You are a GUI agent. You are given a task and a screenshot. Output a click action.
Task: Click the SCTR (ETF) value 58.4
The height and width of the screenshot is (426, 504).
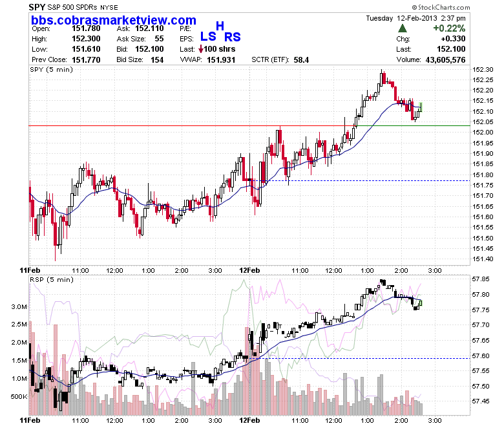[x=301, y=60]
